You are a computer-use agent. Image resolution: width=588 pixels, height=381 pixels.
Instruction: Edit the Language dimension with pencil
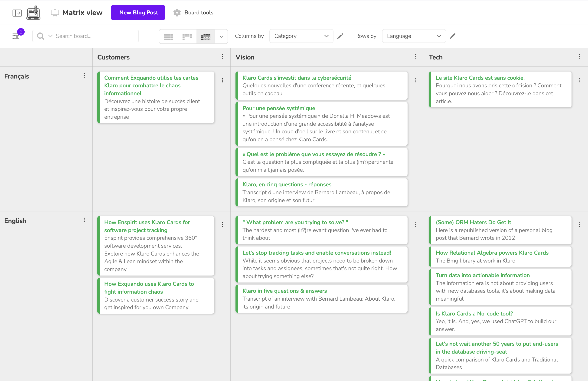tap(453, 36)
